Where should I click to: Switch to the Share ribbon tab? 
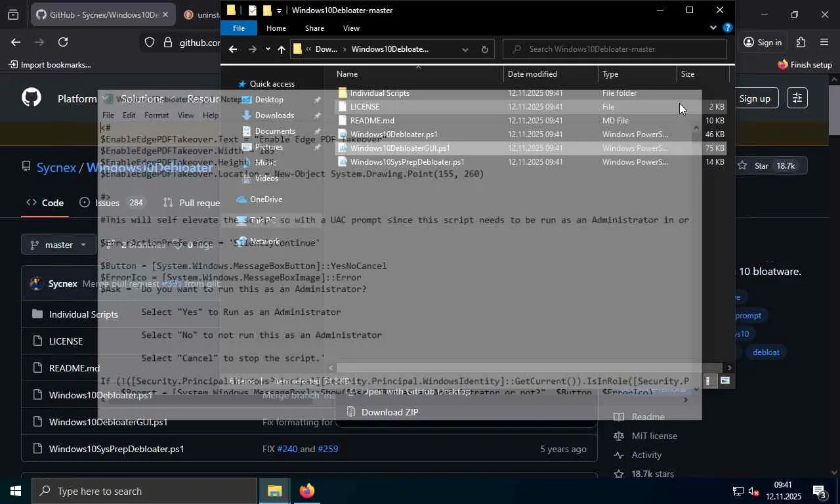(x=314, y=28)
